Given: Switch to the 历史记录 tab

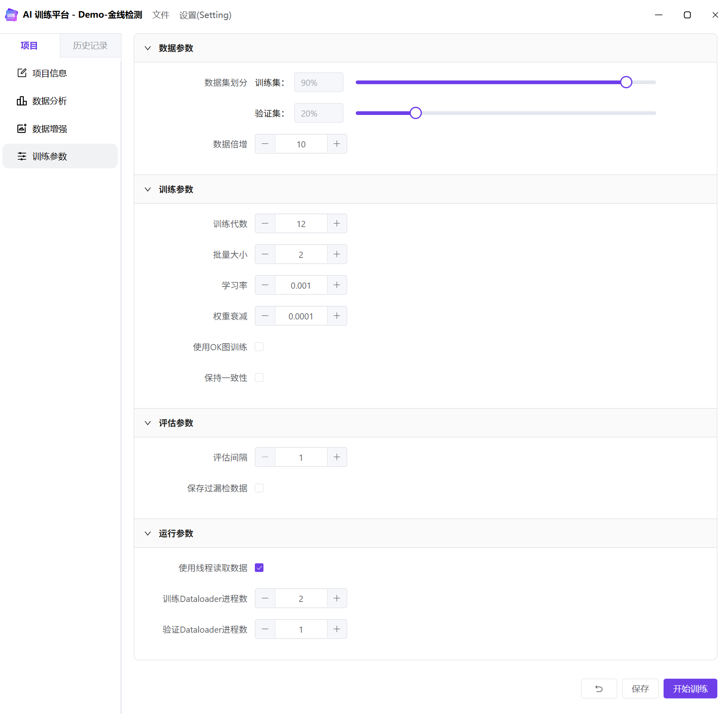Looking at the screenshot, I should [x=90, y=46].
